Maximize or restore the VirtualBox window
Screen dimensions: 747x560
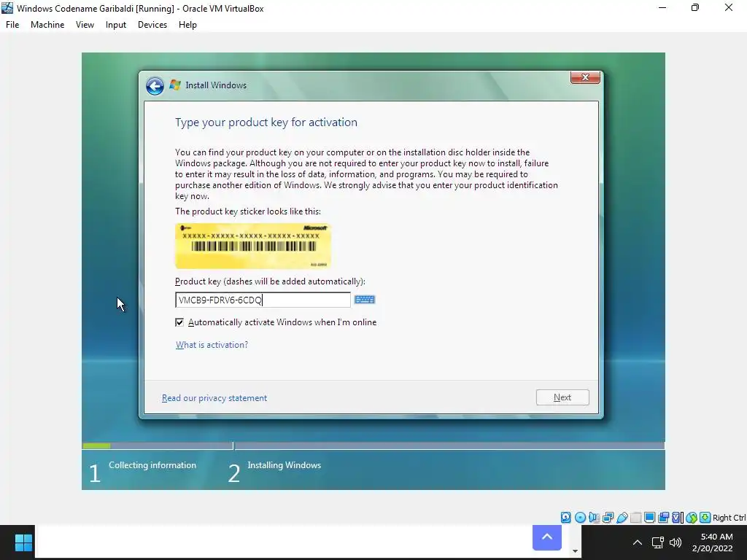[695, 7]
